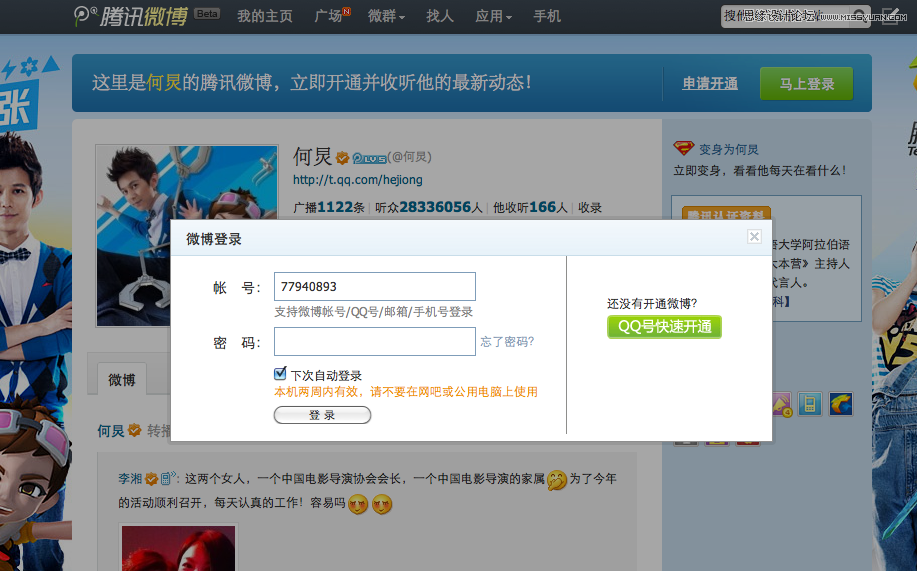
Task: Click the 李湘 username link
Action: (130, 479)
